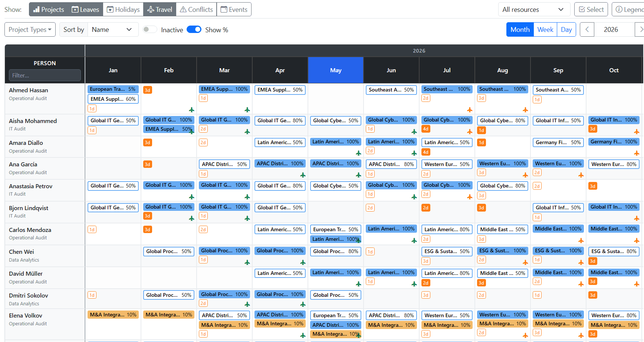The height and width of the screenshot is (342, 644).
Task: Click the Aug month header
Action: (x=503, y=70)
